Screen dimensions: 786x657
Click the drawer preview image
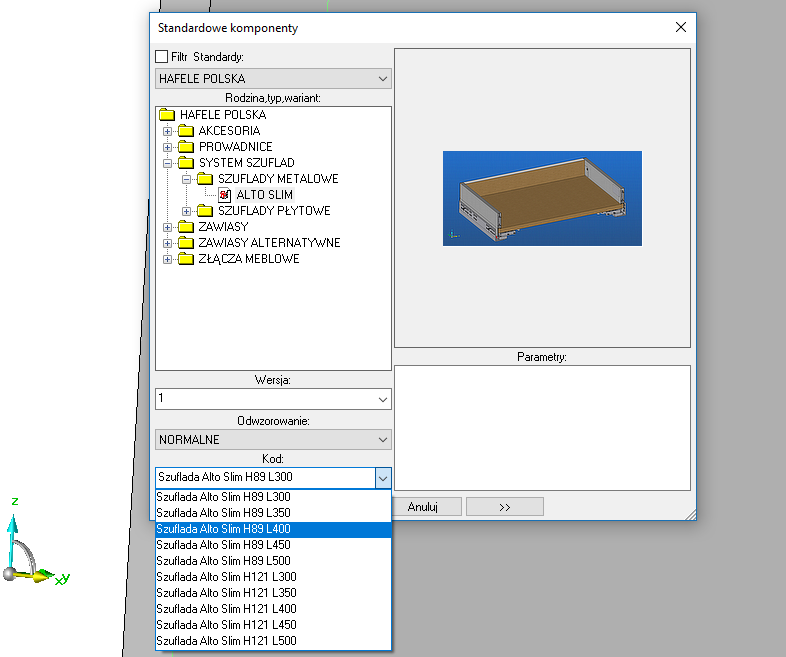click(x=542, y=198)
